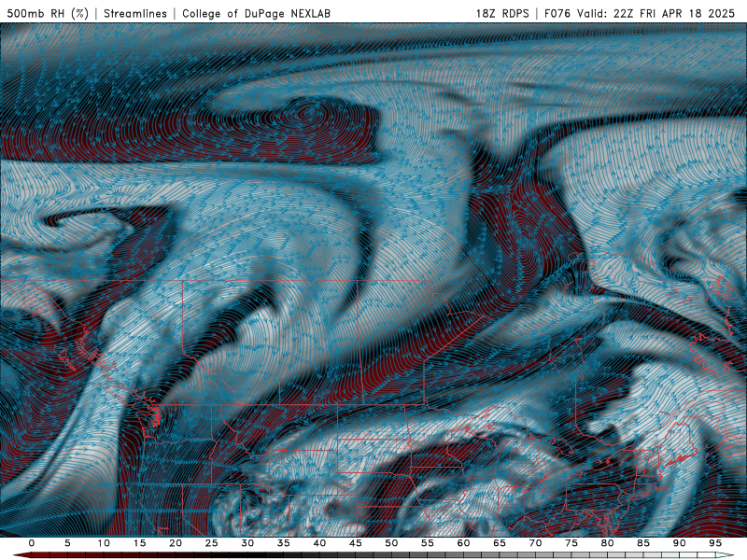Screen dimensions: 747x560
Task: Click the "15" colorbar scale label
Action: click(139, 543)
